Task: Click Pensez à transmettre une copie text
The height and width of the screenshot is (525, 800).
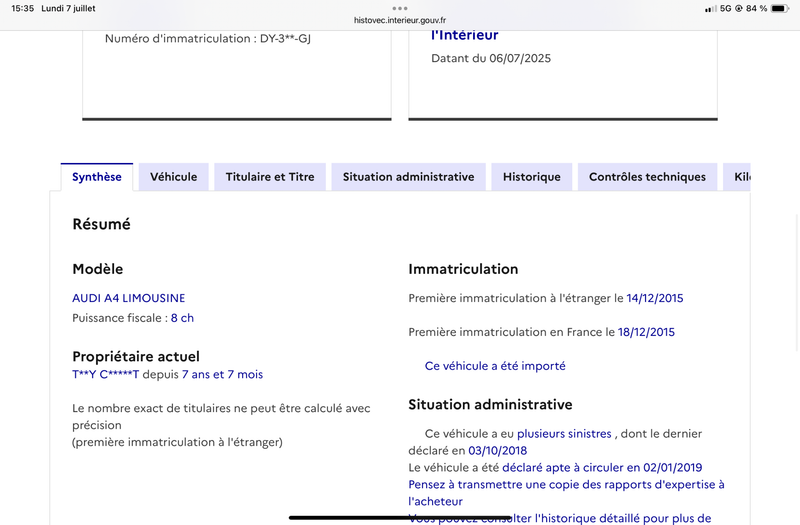Action: pyautogui.click(x=566, y=493)
